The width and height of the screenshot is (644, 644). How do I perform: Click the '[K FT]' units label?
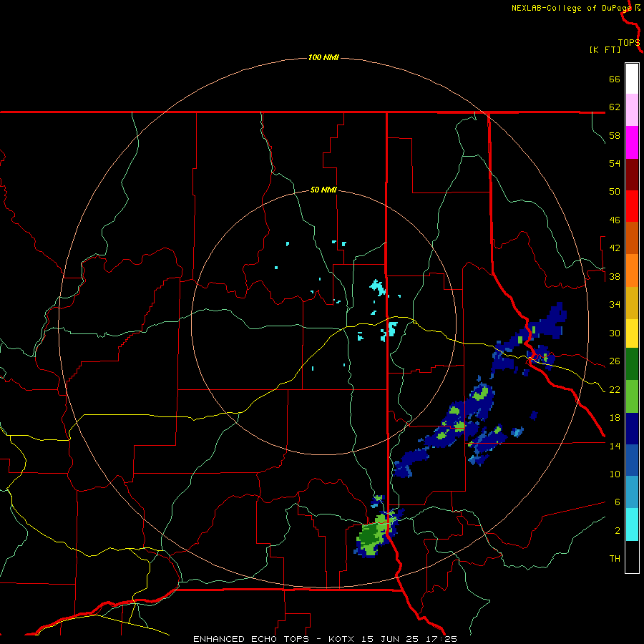point(605,49)
